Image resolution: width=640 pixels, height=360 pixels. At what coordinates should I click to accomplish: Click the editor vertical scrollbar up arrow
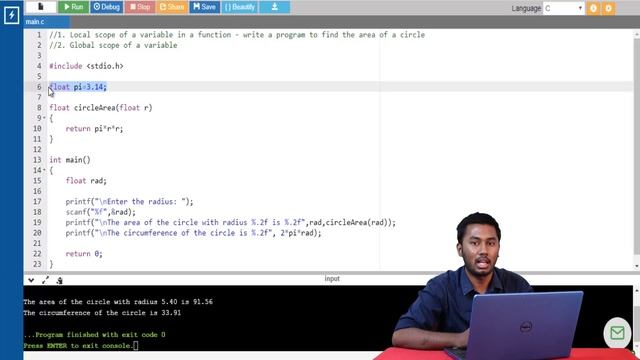[637, 35]
